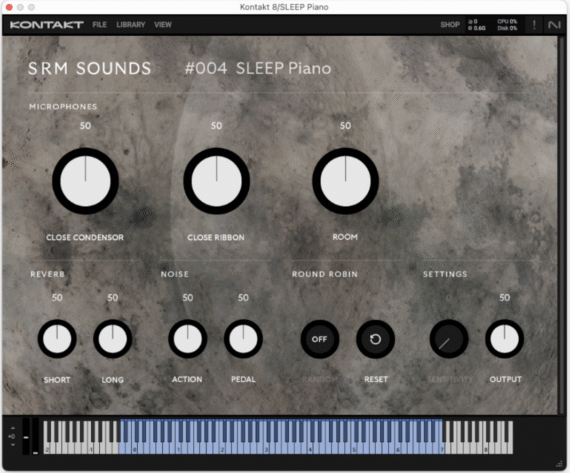
Task: Click the Room value 50
Action: click(345, 126)
